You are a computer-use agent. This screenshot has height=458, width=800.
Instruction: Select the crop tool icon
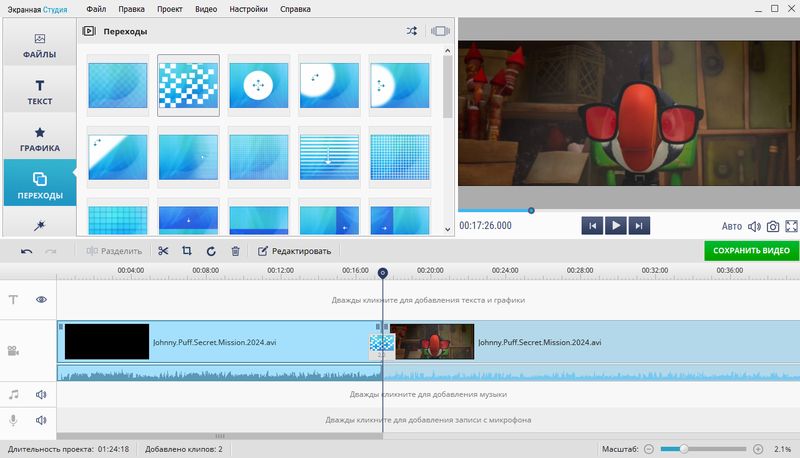187,251
